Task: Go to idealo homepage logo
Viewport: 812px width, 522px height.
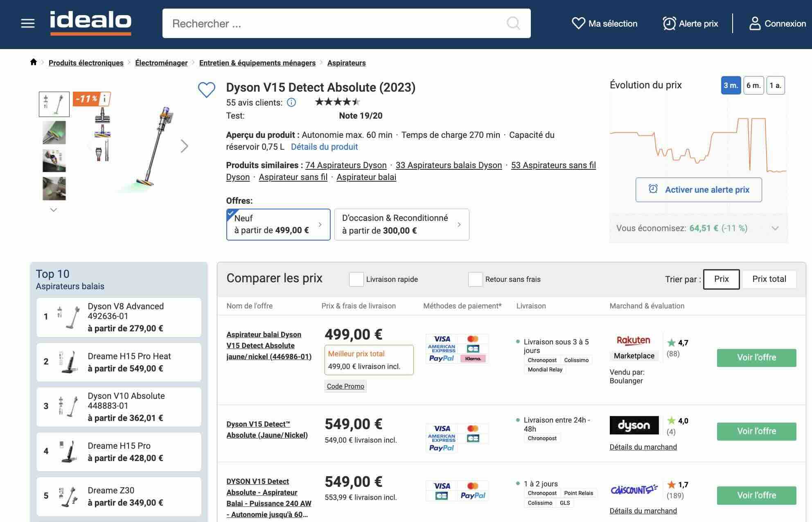Action: [90, 23]
